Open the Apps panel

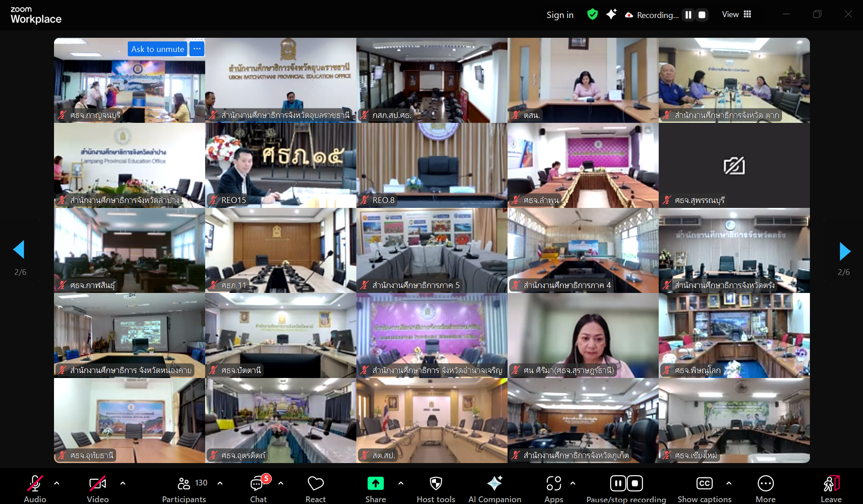[x=553, y=489]
